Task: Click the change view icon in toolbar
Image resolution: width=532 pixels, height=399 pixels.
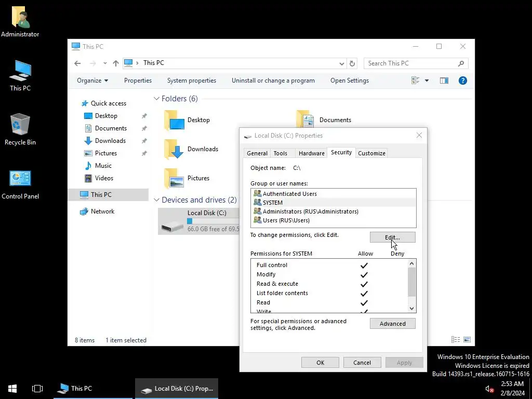Action: tap(415, 81)
